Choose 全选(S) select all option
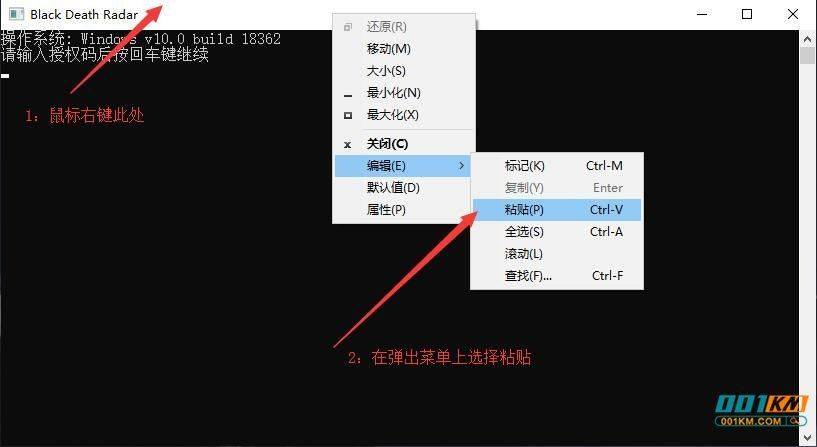The image size is (817, 447). (556, 231)
